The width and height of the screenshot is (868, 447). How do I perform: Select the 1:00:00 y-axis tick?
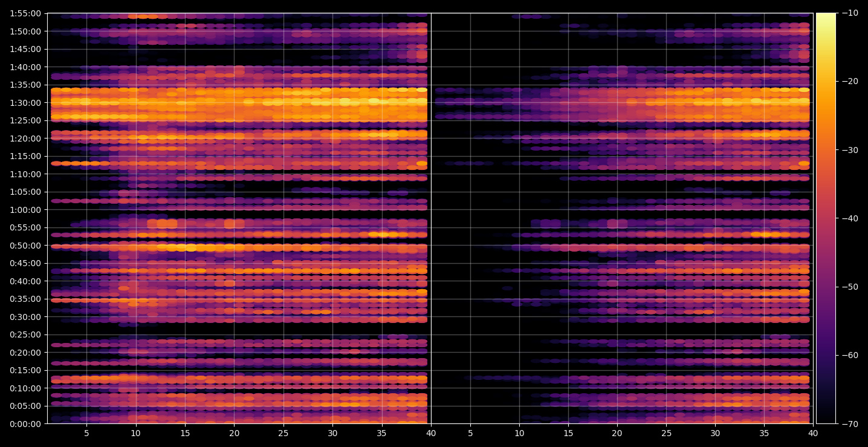(x=25, y=210)
